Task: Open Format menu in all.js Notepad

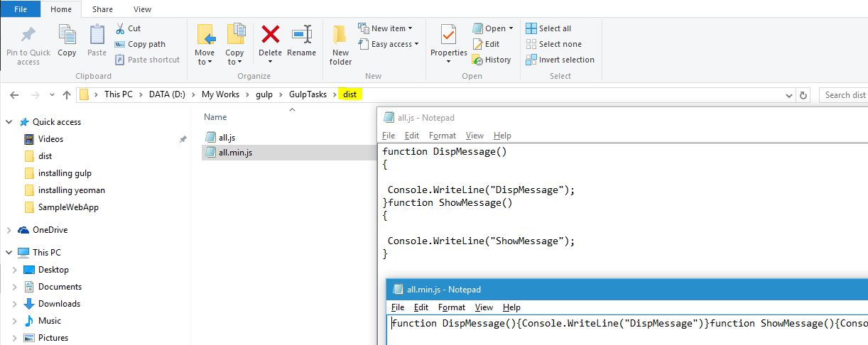Action: (x=443, y=136)
